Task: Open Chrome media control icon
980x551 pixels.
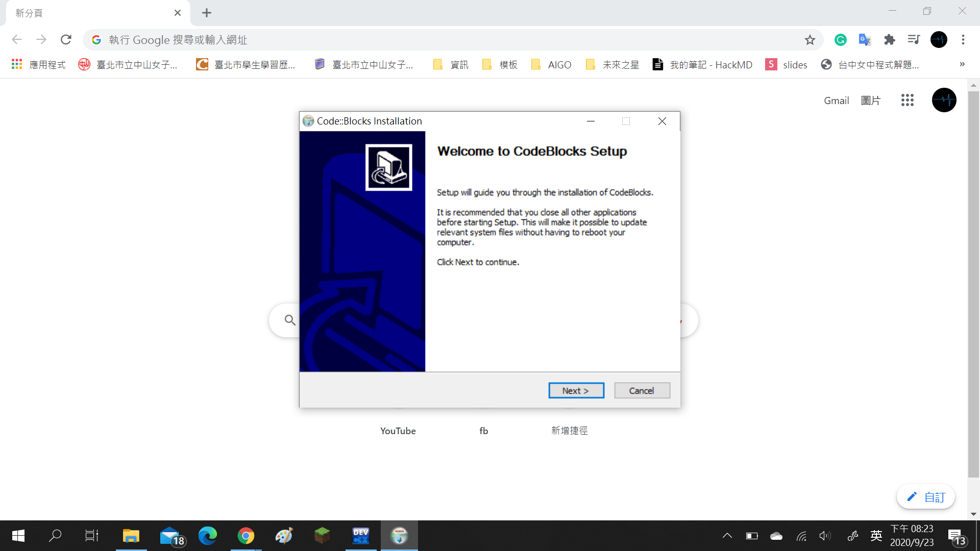Action: pyautogui.click(x=914, y=40)
